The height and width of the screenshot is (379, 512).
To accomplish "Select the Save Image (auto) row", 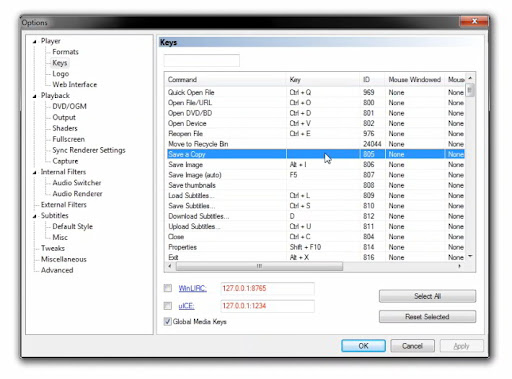I will click(x=315, y=175).
